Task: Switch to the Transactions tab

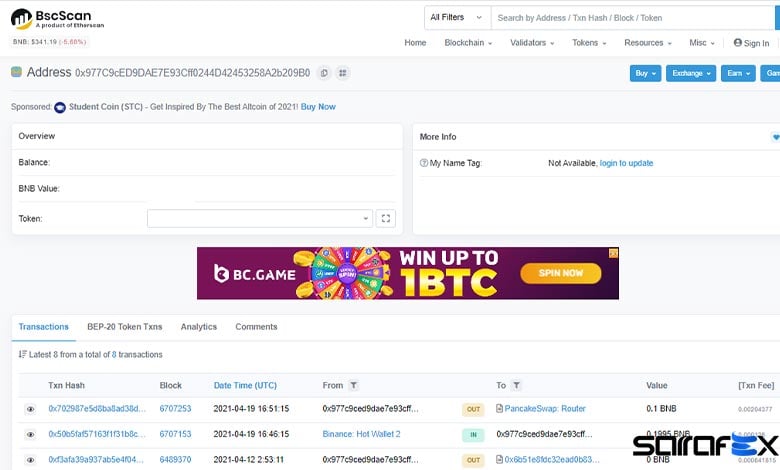Action: pos(44,327)
